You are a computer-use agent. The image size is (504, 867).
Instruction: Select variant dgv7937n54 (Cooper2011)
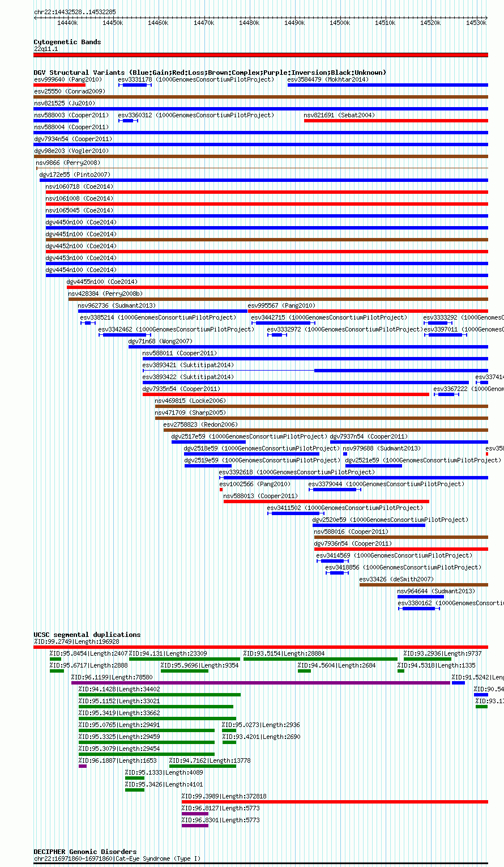[x=409, y=442]
